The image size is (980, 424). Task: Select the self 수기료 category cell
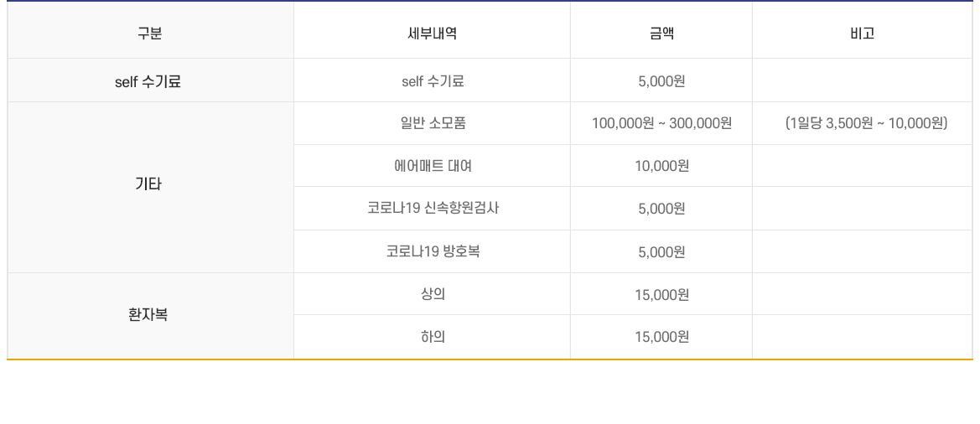(149, 82)
